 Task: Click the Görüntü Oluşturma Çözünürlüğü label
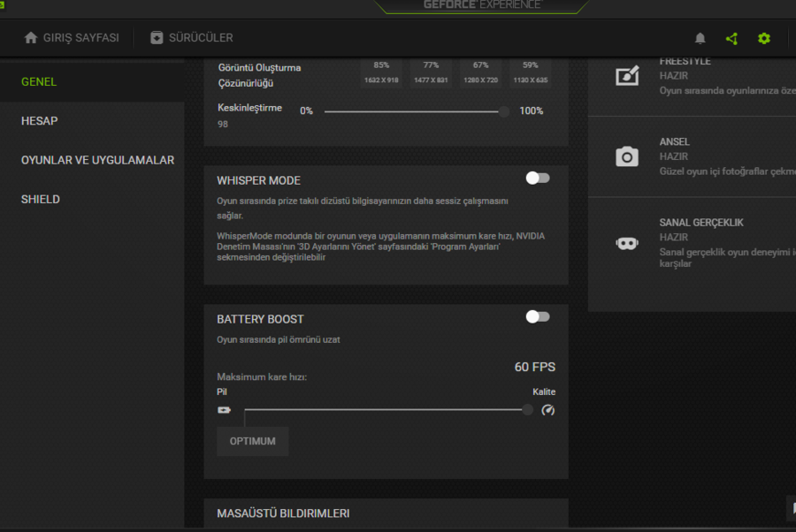click(x=259, y=75)
